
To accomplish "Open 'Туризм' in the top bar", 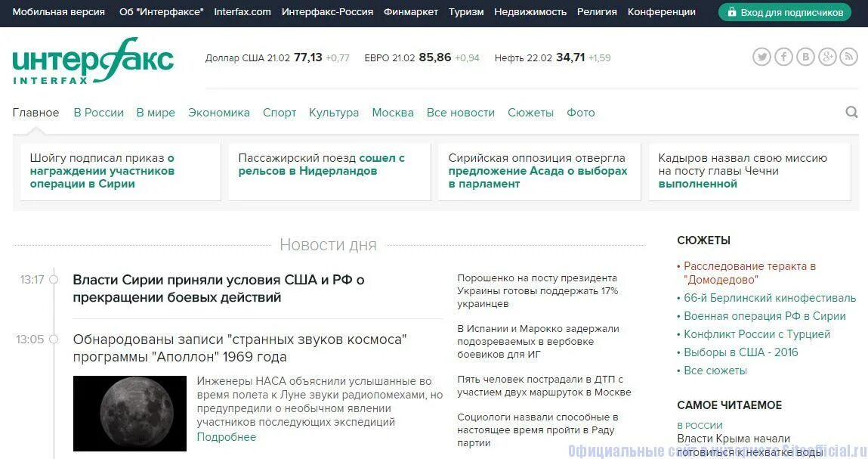I will 466,11.
